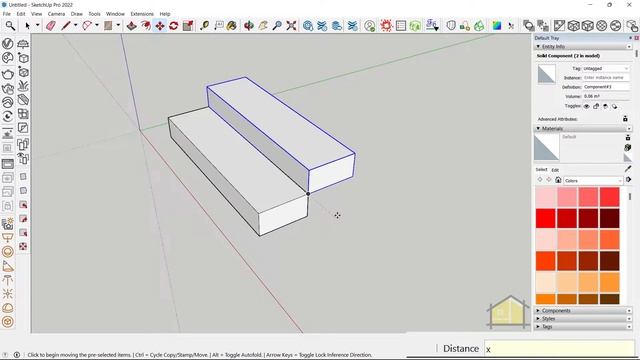Image resolution: width=640 pixels, height=360 pixels.
Task: Select the Rectangle shape tool
Action: (108, 26)
